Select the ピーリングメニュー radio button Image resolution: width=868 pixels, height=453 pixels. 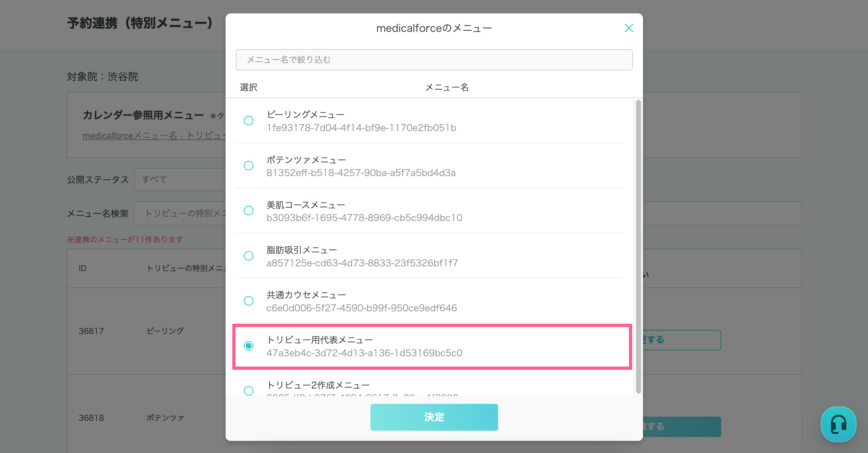[x=248, y=121]
